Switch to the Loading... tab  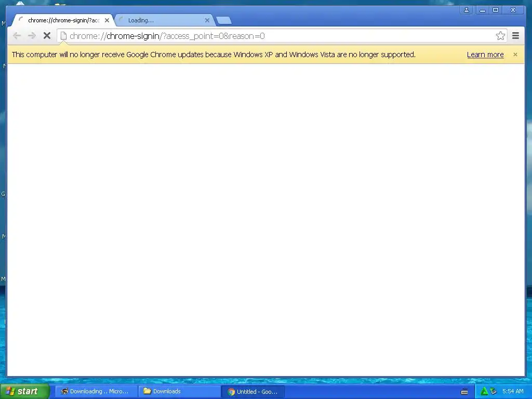(165, 20)
